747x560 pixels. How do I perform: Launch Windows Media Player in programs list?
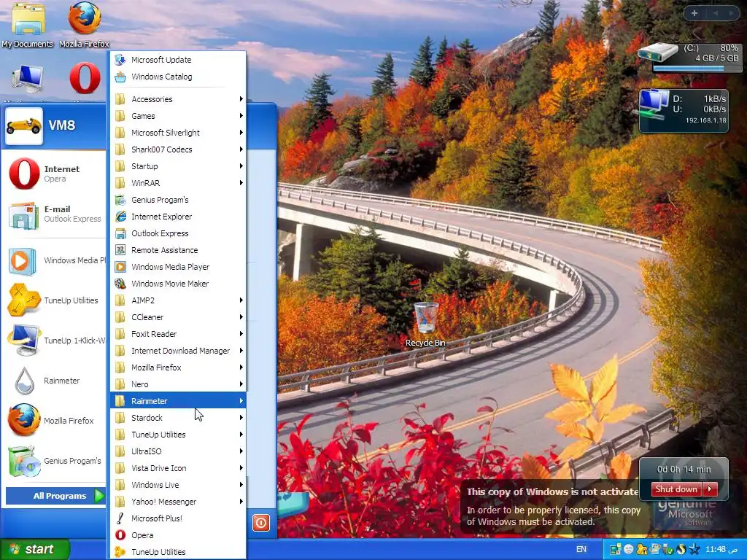click(x=178, y=267)
